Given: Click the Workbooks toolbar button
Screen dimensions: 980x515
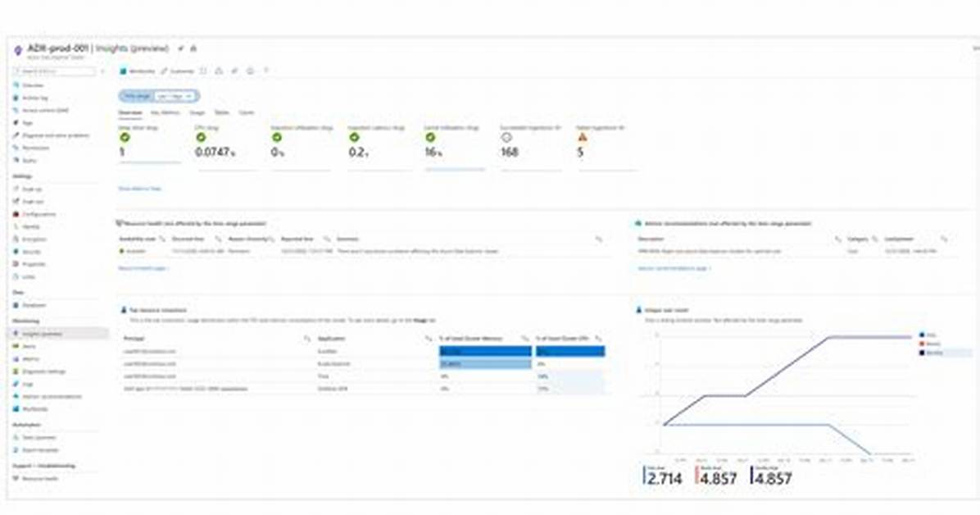Looking at the screenshot, I should [138, 71].
